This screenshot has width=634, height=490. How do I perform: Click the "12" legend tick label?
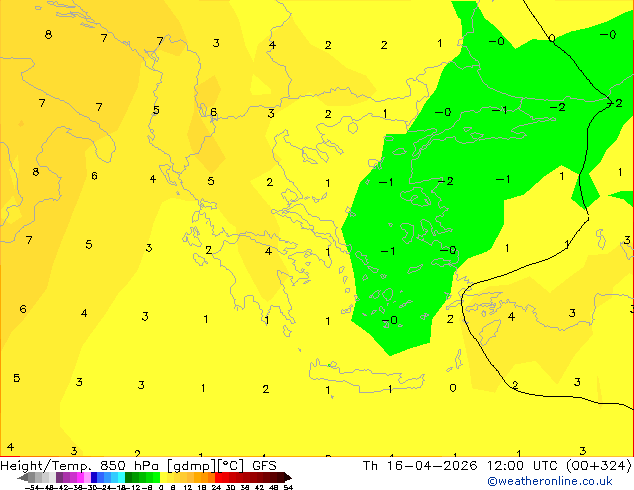[x=188, y=488]
